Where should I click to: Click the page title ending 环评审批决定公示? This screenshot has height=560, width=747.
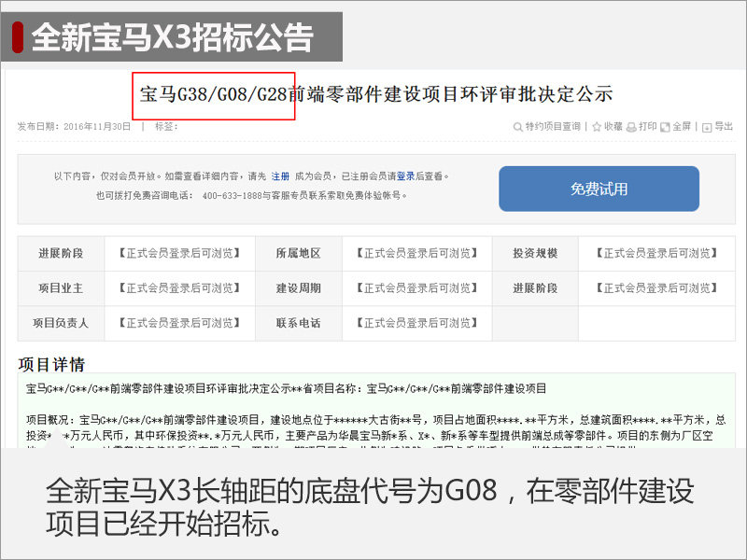click(x=376, y=94)
